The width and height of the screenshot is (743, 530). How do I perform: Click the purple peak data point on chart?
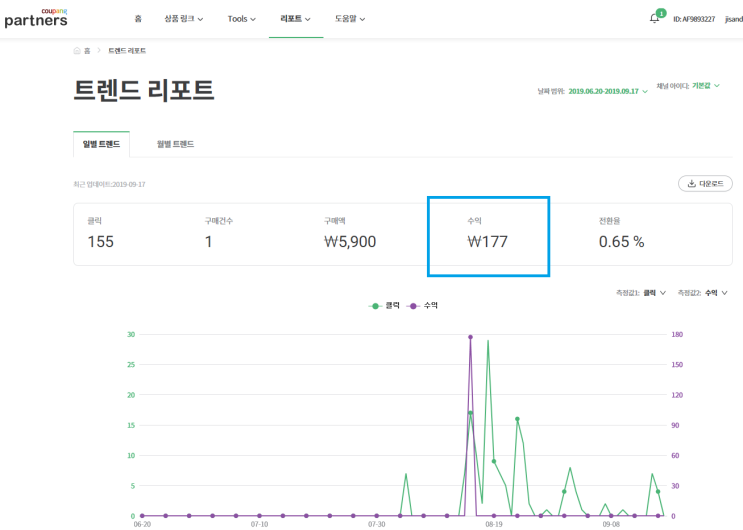471,337
